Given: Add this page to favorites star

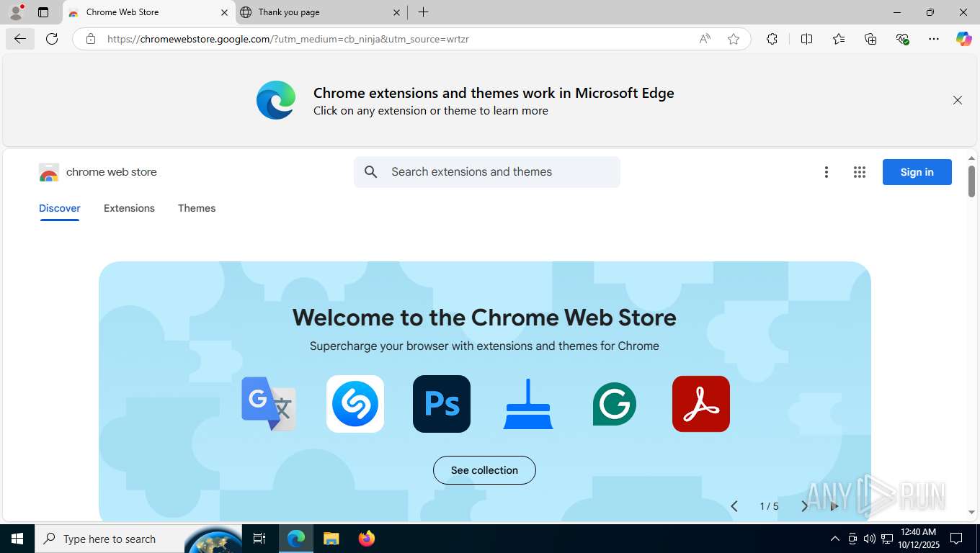Looking at the screenshot, I should [734, 39].
